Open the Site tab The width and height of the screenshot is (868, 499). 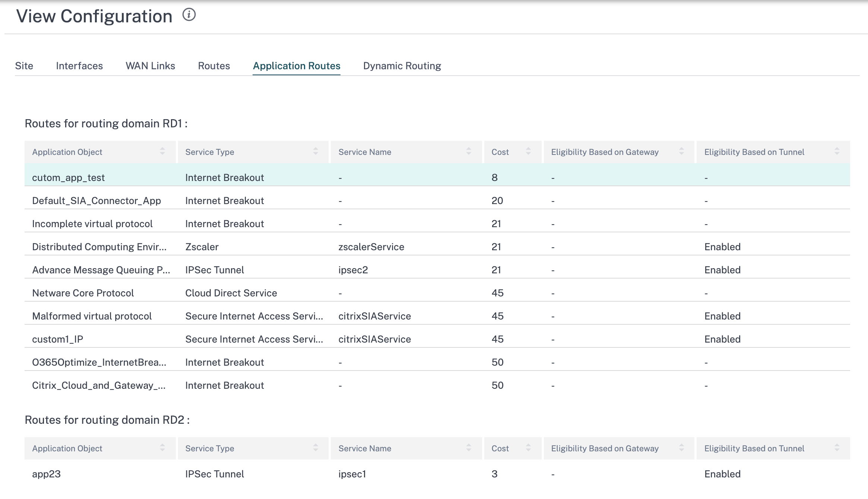[24, 66]
